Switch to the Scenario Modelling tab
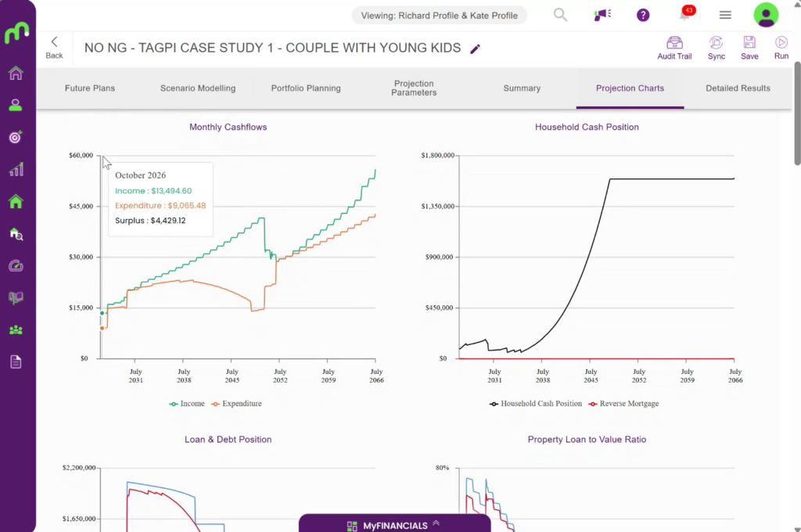The image size is (801, 532). click(198, 88)
